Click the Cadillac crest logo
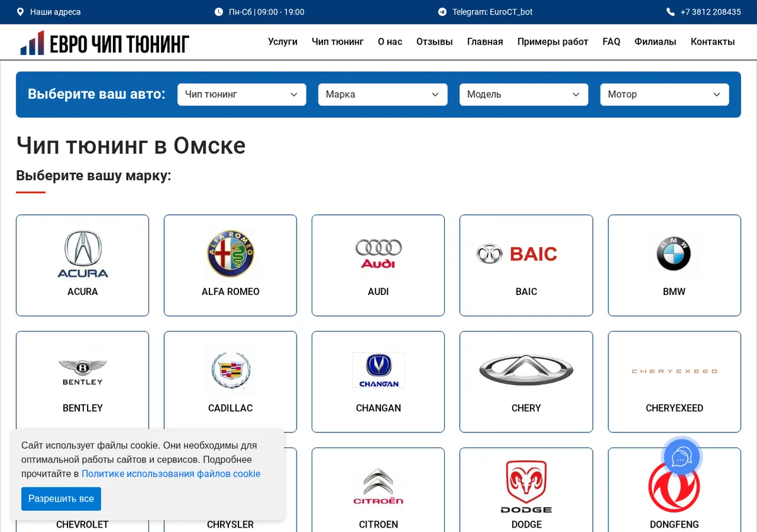This screenshot has height=532, width=757. 230,371
